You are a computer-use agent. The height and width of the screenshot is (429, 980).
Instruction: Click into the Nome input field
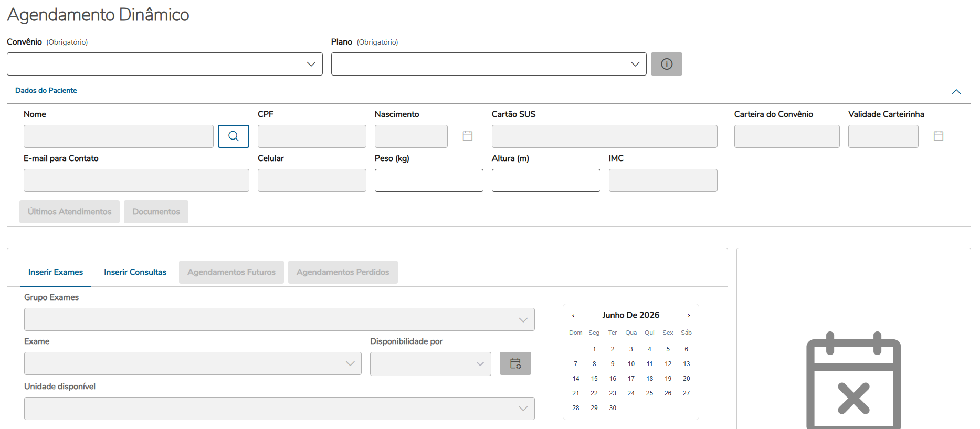click(119, 136)
